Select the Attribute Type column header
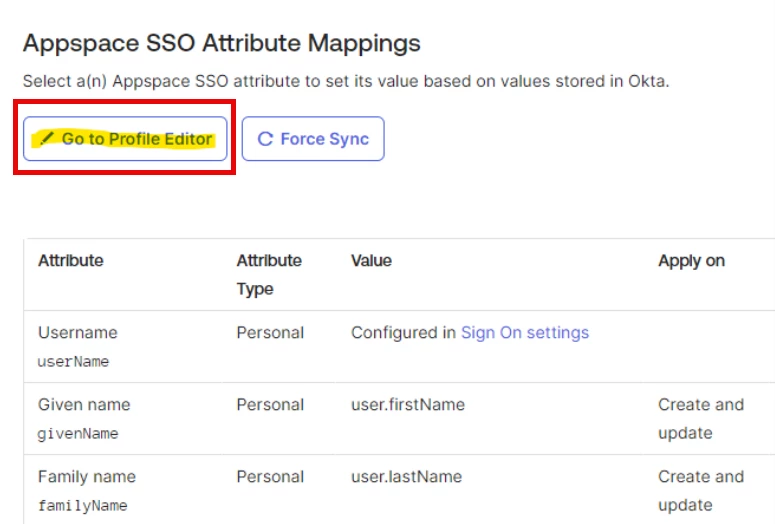The width and height of the screenshot is (775, 524). pyautogui.click(x=269, y=274)
